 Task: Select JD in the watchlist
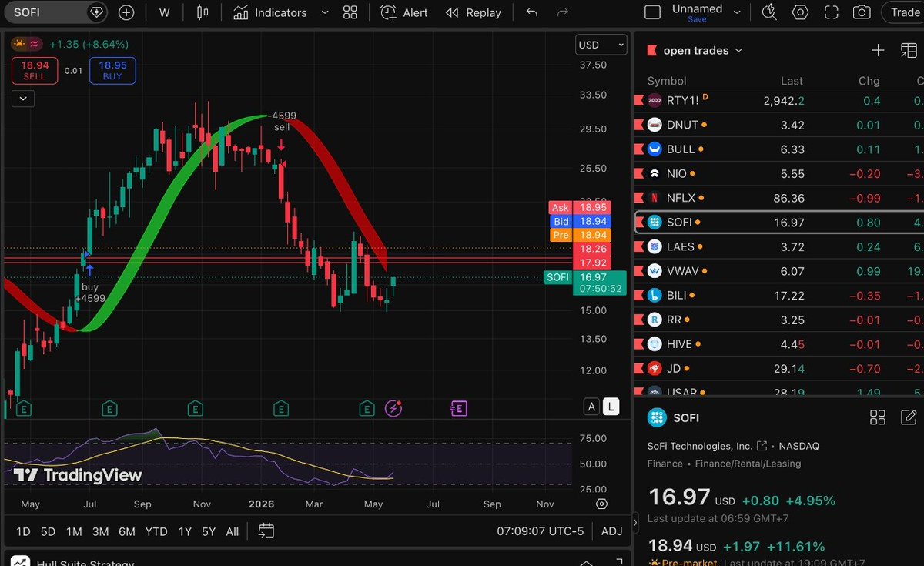tap(778, 369)
